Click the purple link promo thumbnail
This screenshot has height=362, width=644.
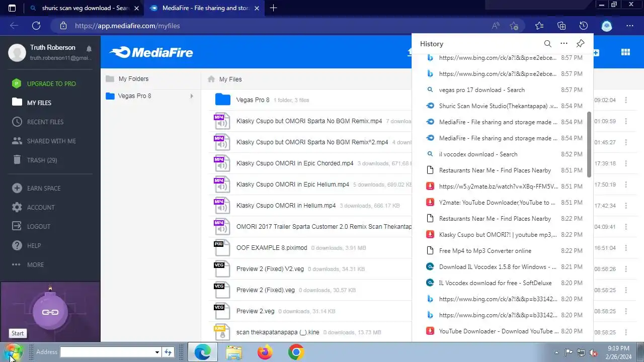(50, 312)
